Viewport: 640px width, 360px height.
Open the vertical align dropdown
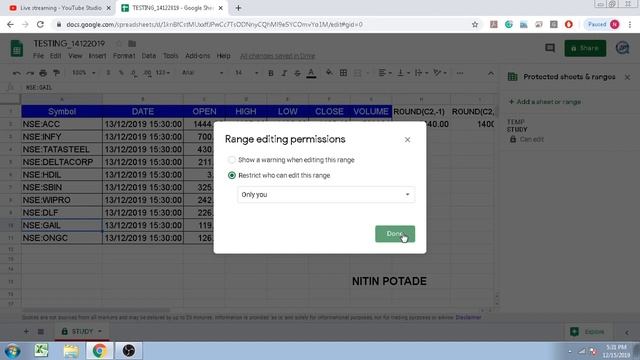pyautogui.click(x=403, y=73)
